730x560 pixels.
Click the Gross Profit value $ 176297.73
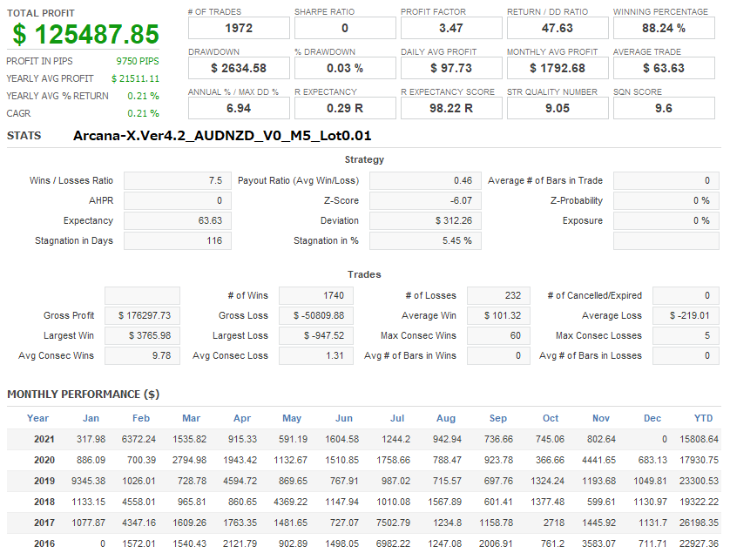(143, 315)
